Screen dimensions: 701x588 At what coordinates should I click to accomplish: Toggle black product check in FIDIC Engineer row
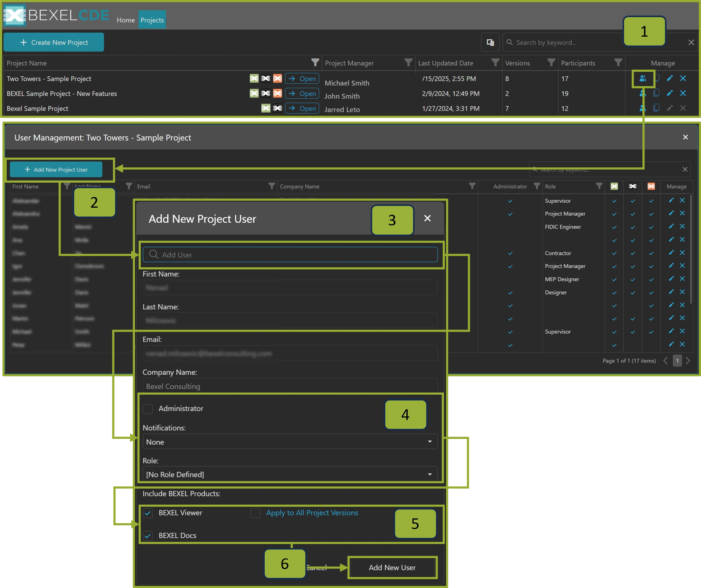coord(633,227)
